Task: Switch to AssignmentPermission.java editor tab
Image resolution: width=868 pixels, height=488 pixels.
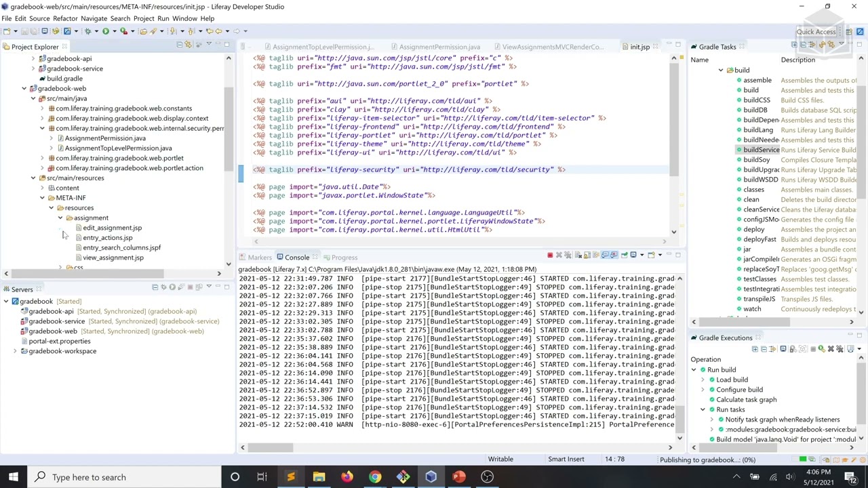Action: 439,47
